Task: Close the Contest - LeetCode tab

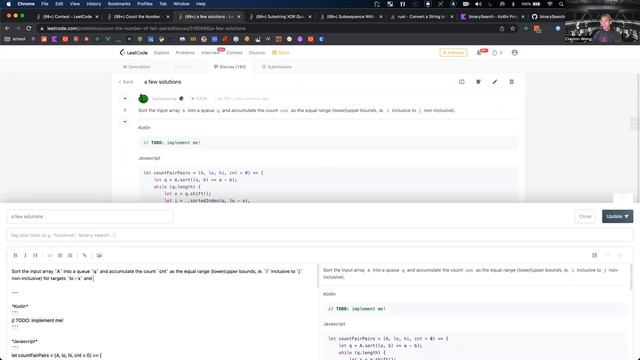Action: (x=97, y=17)
